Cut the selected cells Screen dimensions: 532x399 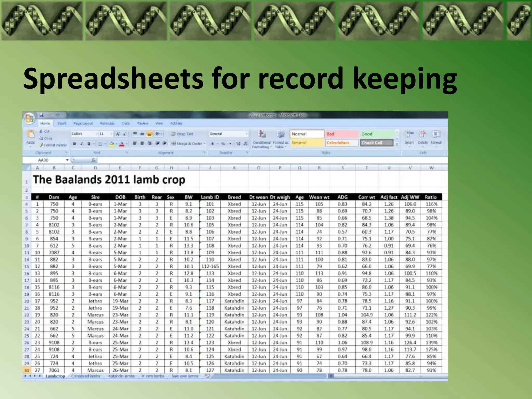44,131
